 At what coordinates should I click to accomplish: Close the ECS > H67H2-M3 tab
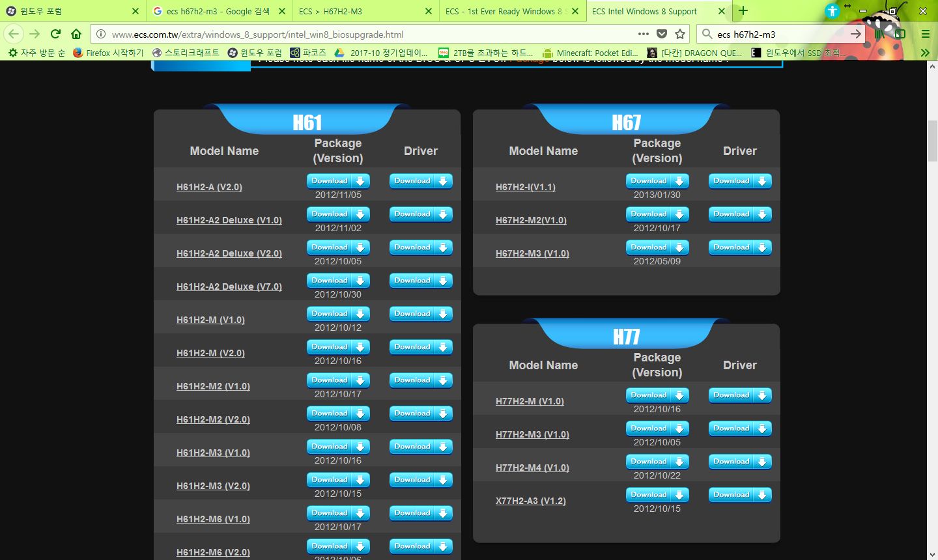pyautogui.click(x=428, y=11)
